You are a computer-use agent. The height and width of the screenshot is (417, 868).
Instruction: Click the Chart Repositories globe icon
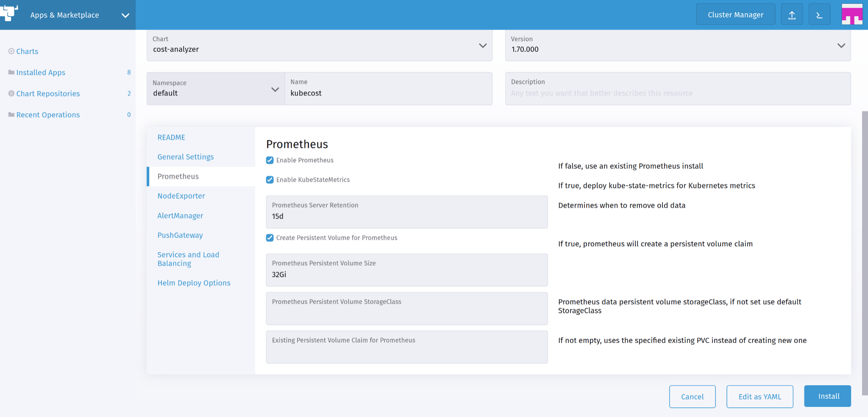coord(11,93)
